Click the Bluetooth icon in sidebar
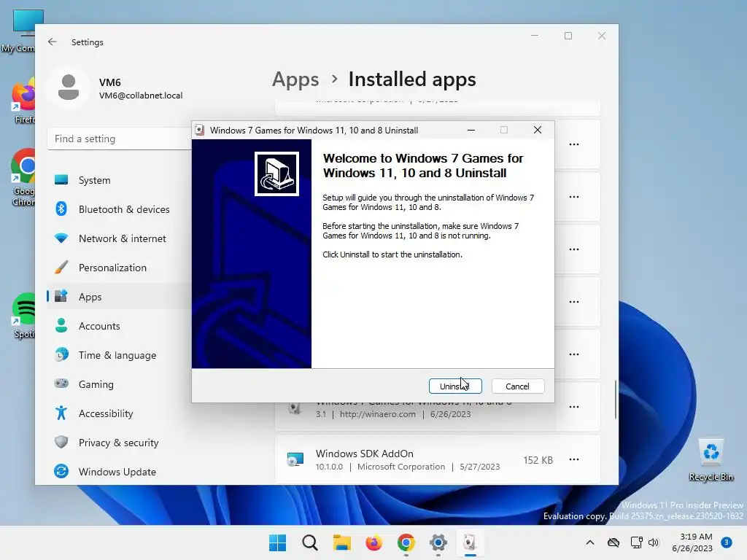This screenshot has width=747, height=560. pos(61,209)
